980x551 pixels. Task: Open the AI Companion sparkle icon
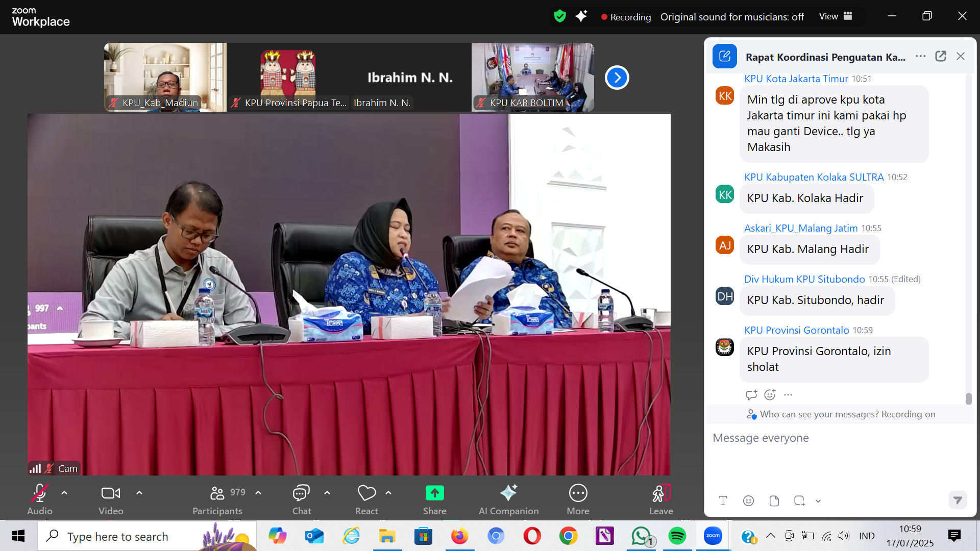(508, 493)
